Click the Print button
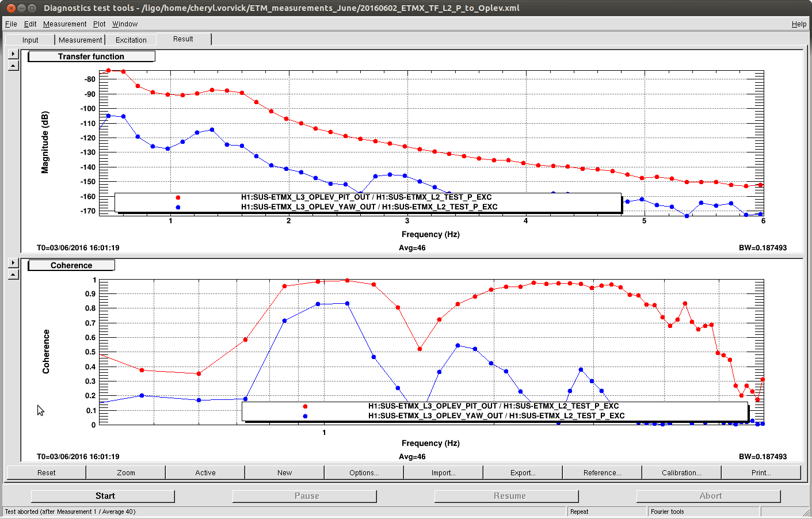The height and width of the screenshot is (519, 812). [761, 472]
